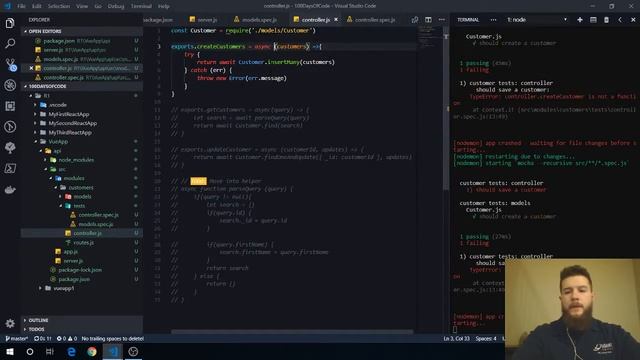Open the PowerShell icon in activity bar

pyautogui.click(x=10, y=169)
